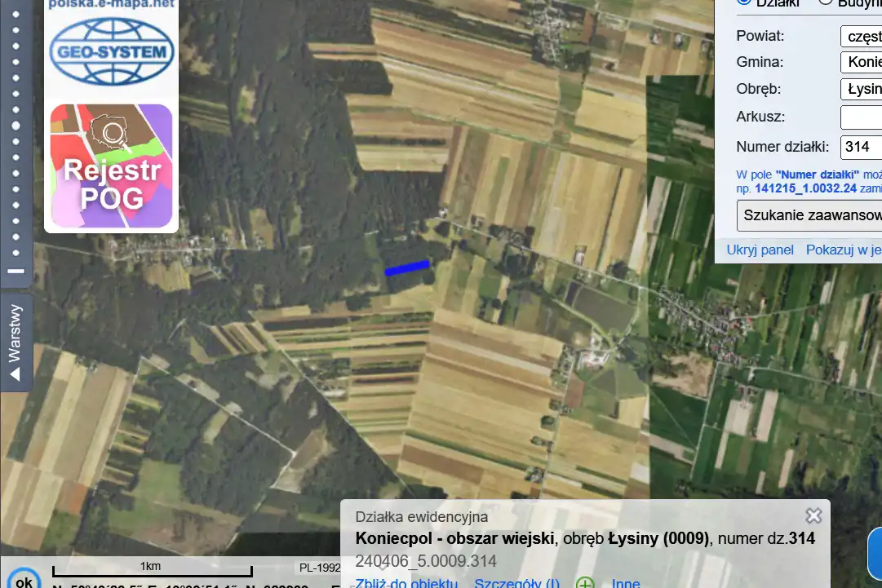This screenshot has width=882, height=588.
Task: Select the Działki radio button
Action: pyautogui.click(x=743, y=2)
